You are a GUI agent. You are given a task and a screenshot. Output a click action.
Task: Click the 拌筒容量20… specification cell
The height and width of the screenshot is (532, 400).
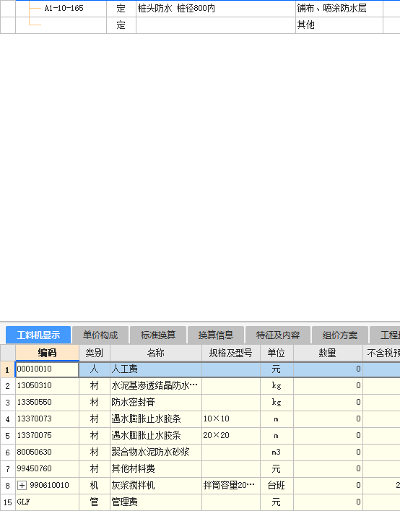pyautogui.click(x=231, y=486)
